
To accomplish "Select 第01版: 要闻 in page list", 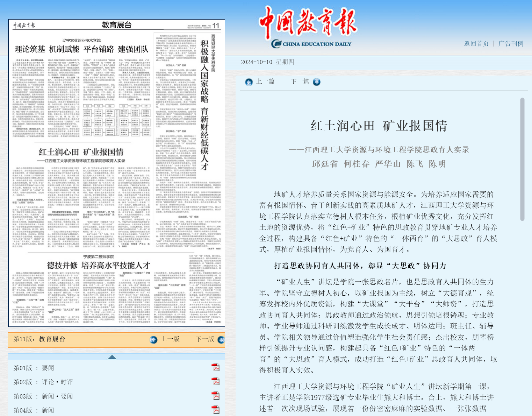I will (x=34, y=368).
